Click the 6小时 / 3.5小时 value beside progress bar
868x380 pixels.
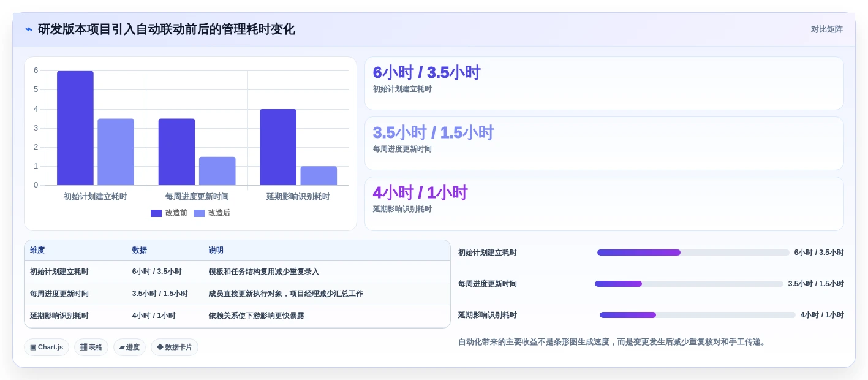click(x=819, y=253)
